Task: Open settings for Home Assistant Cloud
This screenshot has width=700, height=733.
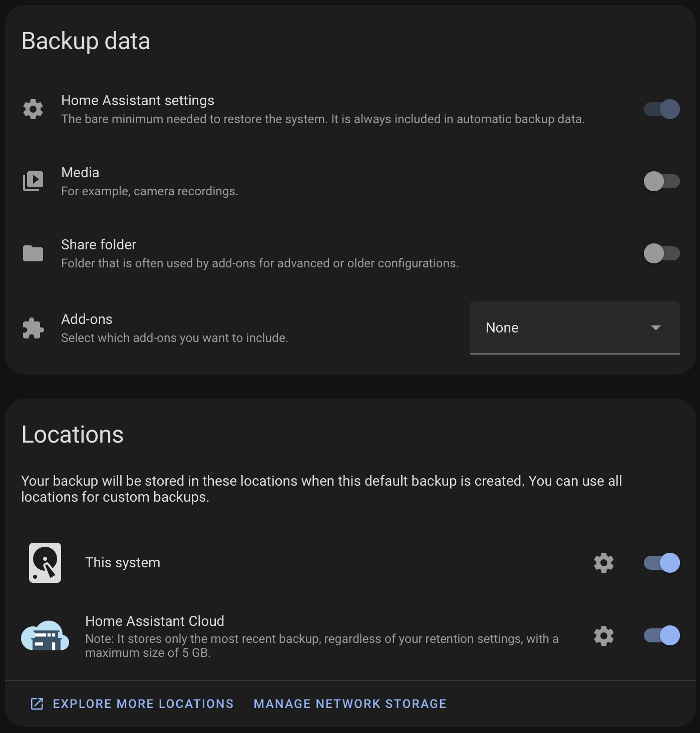Action: [x=603, y=636]
